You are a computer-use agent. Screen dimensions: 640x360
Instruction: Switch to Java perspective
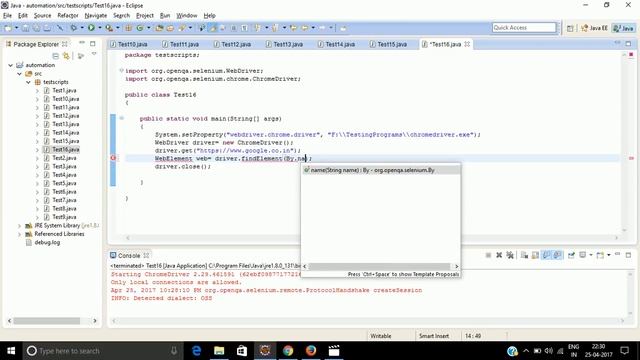(x=624, y=28)
